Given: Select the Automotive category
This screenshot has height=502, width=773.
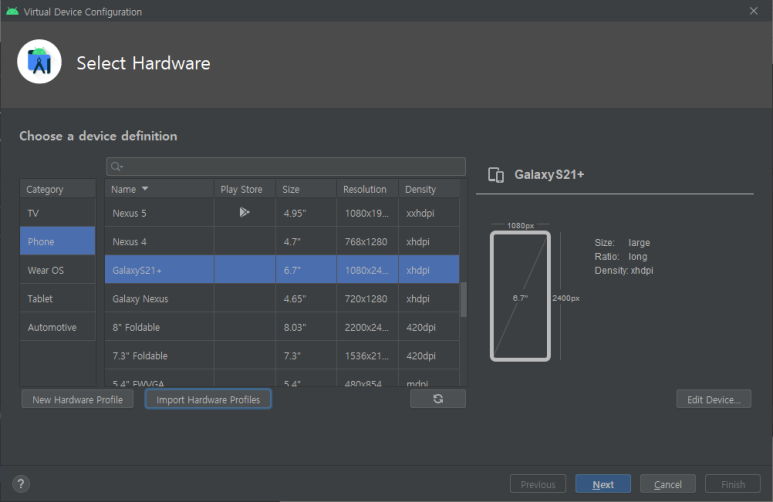Looking at the screenshot, I should pyautogui.click(x=58, y=327).
